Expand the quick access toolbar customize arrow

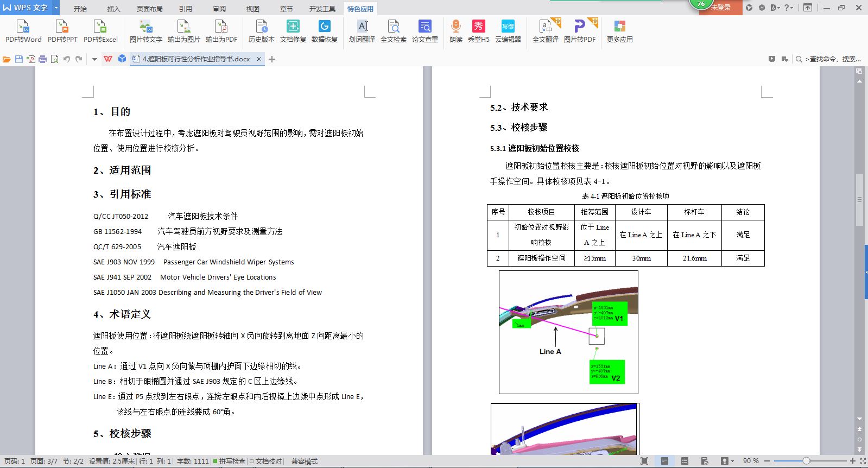(94, 59)
